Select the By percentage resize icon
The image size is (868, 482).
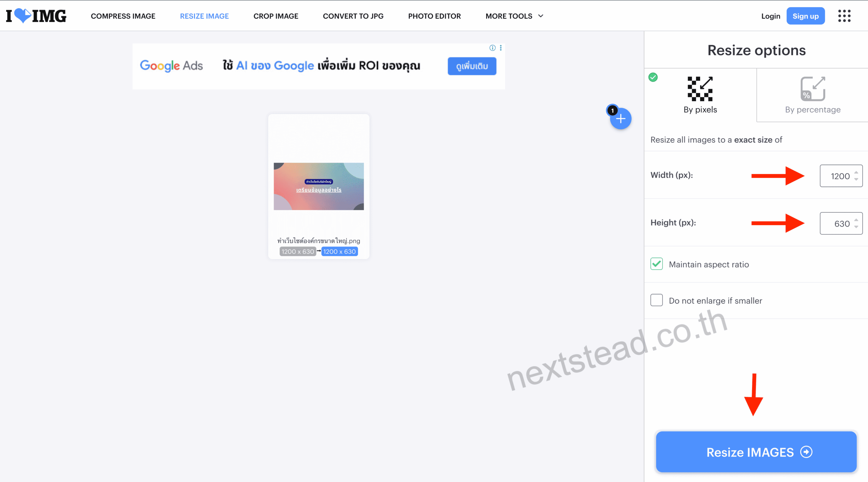tap(813, 89)
